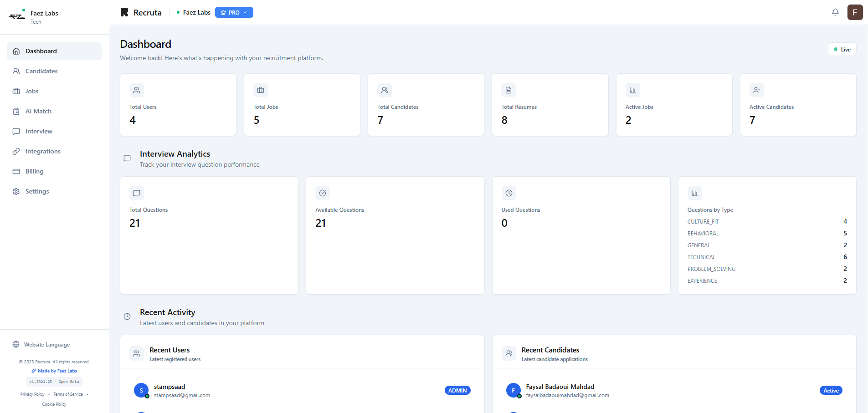Open the Settings page
The height and width of the screenshot is (413, 868).
point(36,191)
